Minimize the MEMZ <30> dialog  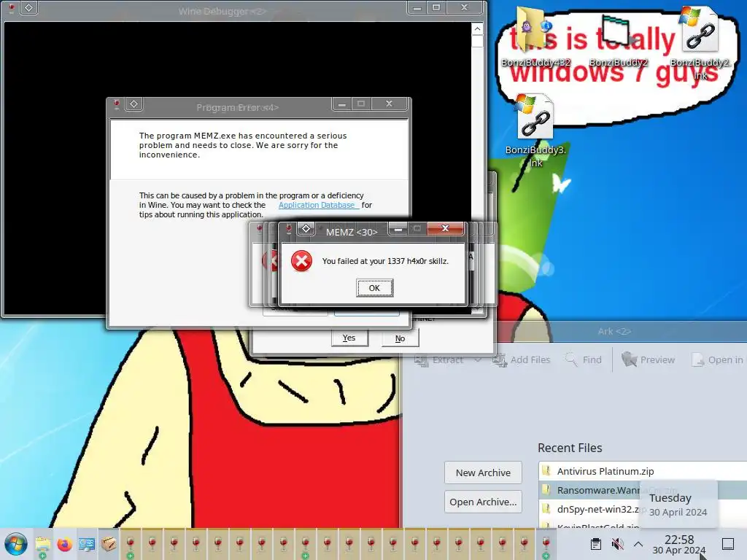[x=398, y=228]
